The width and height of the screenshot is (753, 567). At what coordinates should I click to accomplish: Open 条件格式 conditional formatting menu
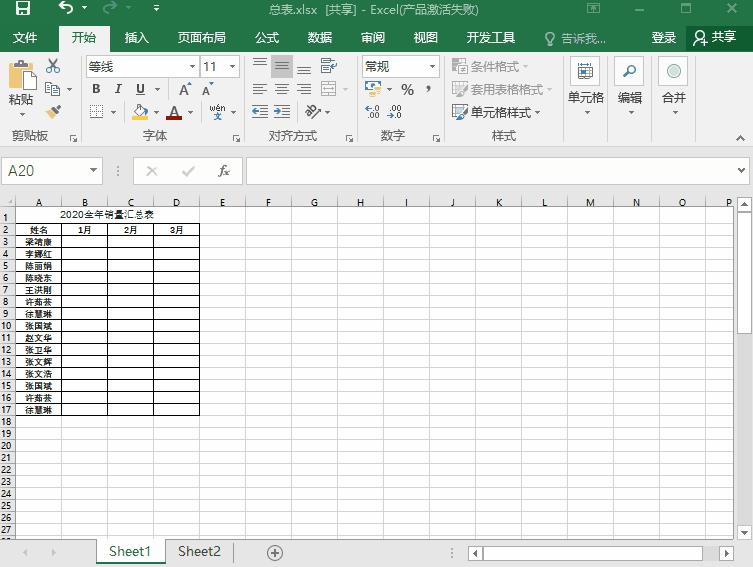(x=490, y=66)
